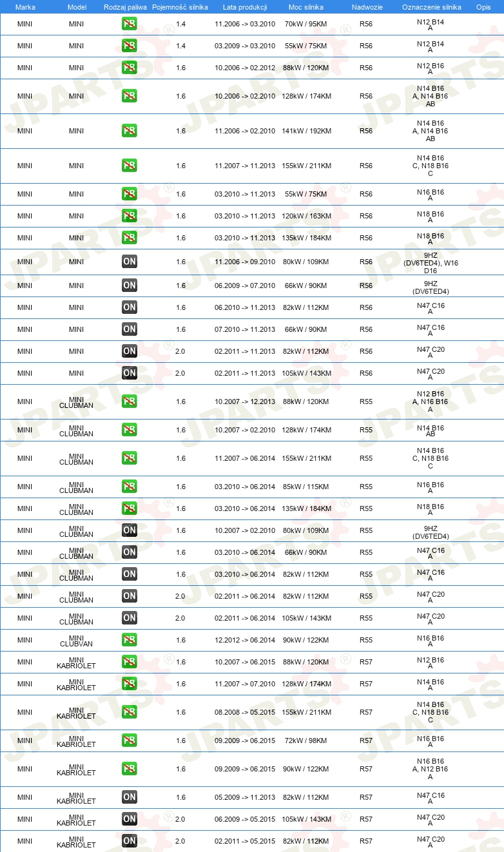
Task: Click diesel ON icon in R56 105kW / 143KM row
Action: click(x=130, y=373)
